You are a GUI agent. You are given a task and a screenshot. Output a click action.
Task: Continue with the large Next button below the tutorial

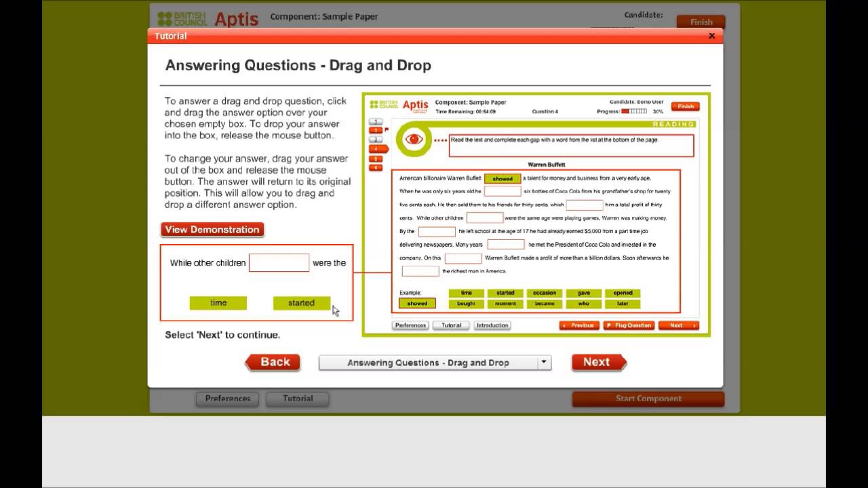(599, 362)
